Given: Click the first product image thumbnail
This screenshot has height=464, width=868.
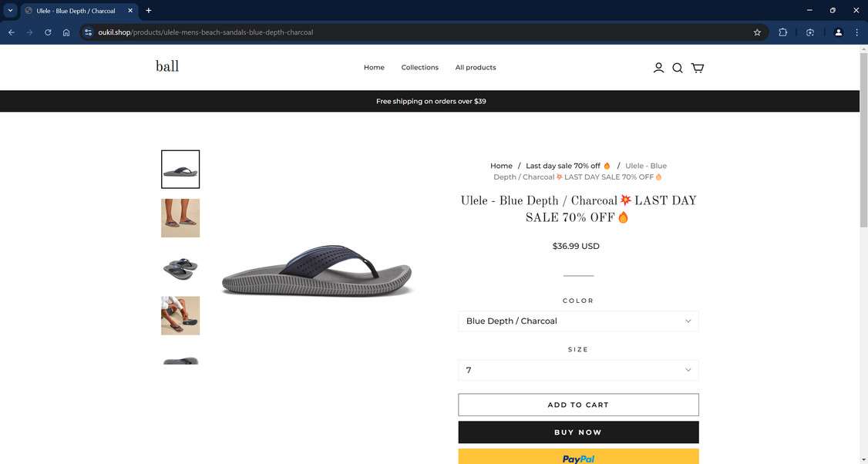Looking at the screenshot, I should [x=180, y=169].
